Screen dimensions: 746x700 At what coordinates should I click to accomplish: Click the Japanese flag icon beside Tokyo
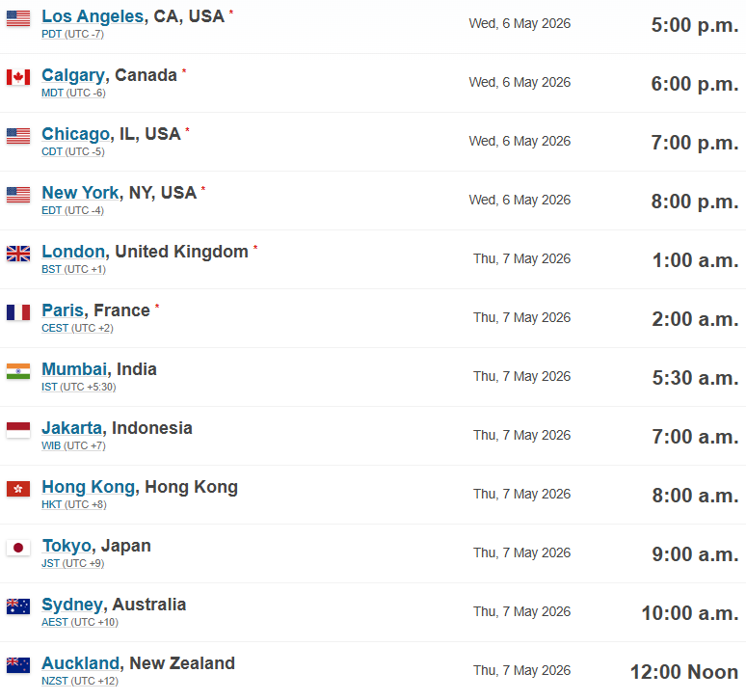click(x=18, y=548)
